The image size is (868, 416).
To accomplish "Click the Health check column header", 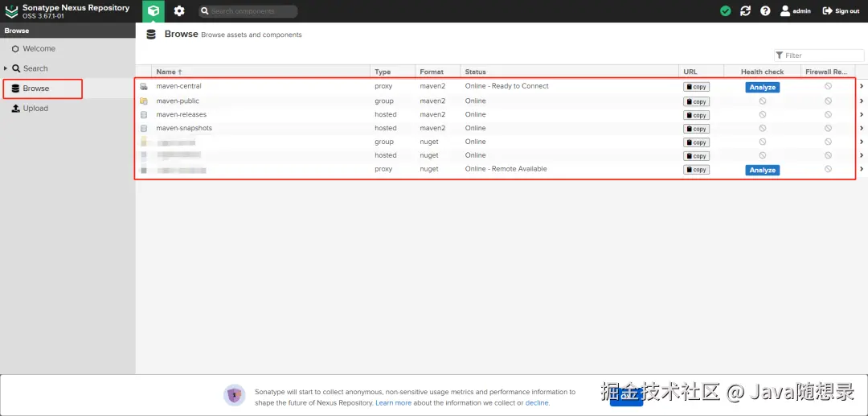I will tap(762, 72).
